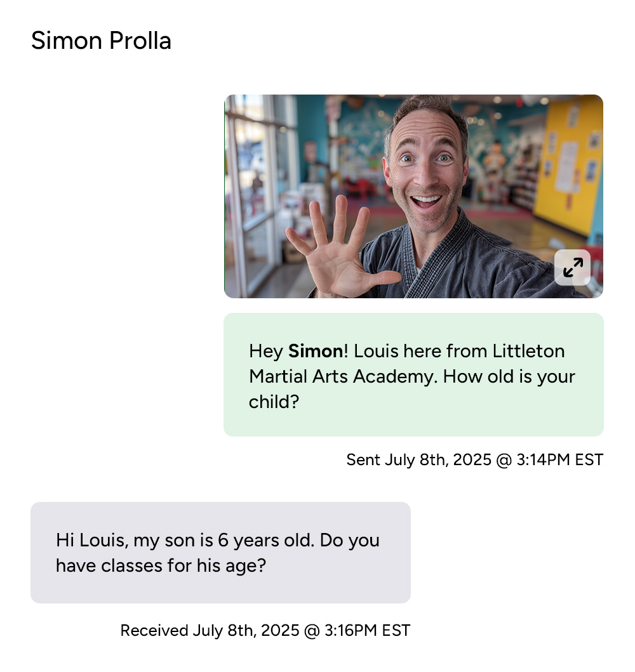Select the gray incoming message bubble
635x672 pixels.
tap(220, 553)
